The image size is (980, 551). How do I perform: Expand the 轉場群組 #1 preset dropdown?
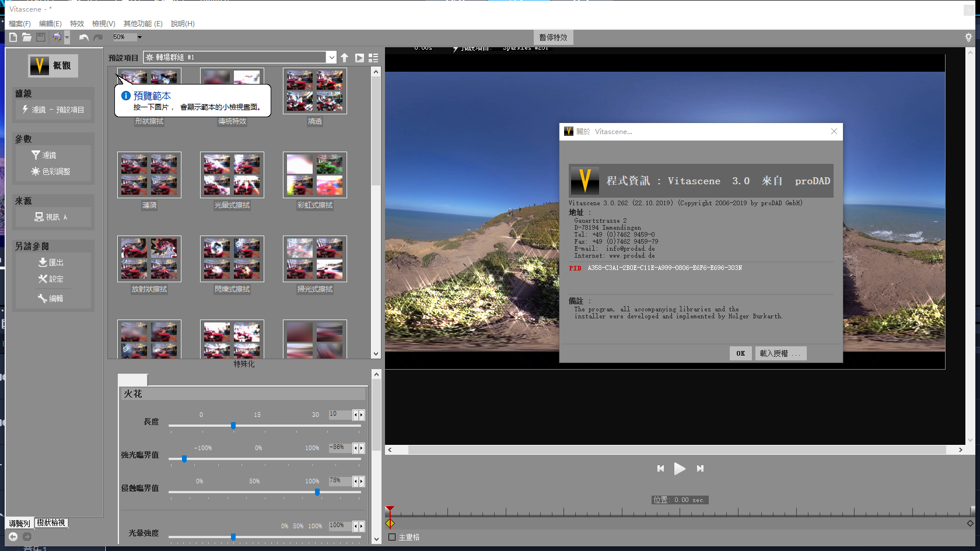tap(331, 57)
